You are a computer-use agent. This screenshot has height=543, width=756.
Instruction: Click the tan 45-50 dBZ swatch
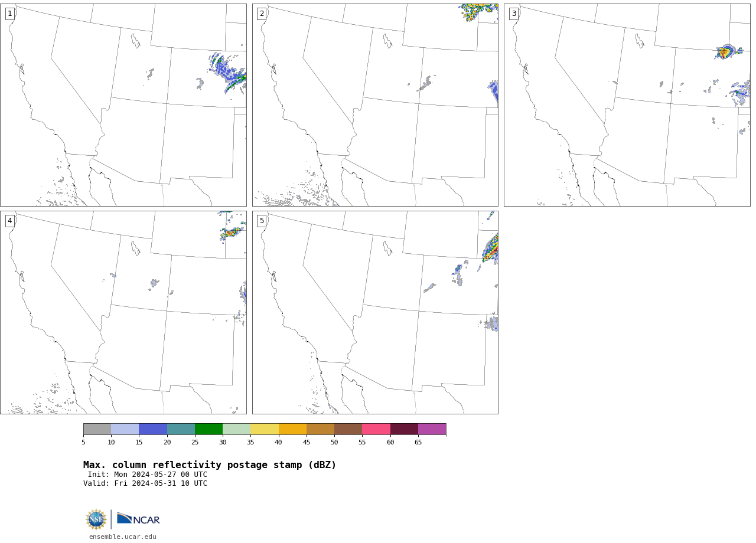point(320,429)
